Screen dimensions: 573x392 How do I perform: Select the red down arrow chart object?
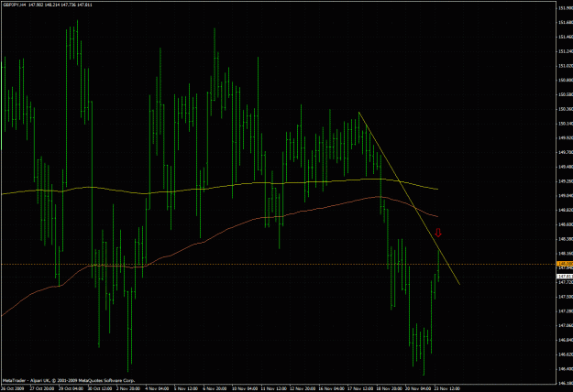(438, 233)
